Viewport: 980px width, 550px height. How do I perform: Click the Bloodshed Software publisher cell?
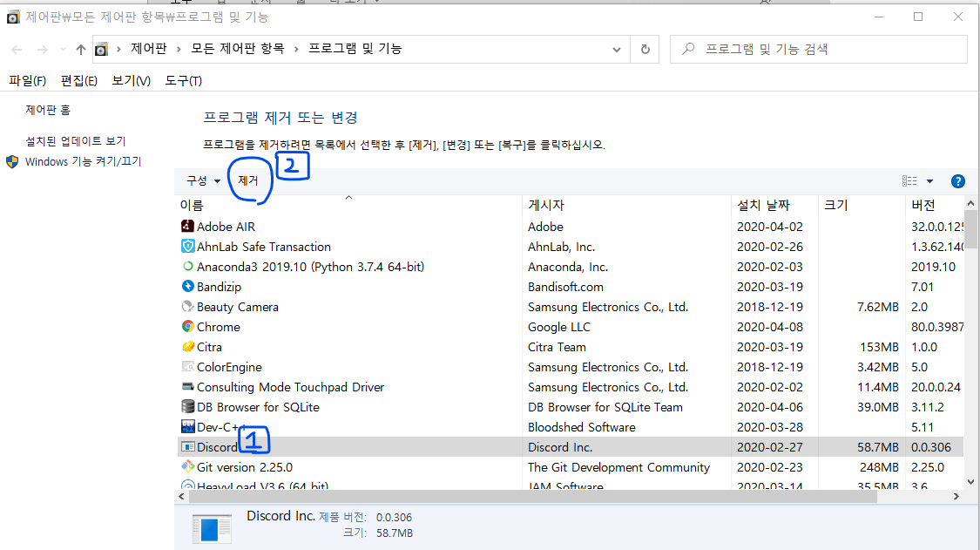581,427
